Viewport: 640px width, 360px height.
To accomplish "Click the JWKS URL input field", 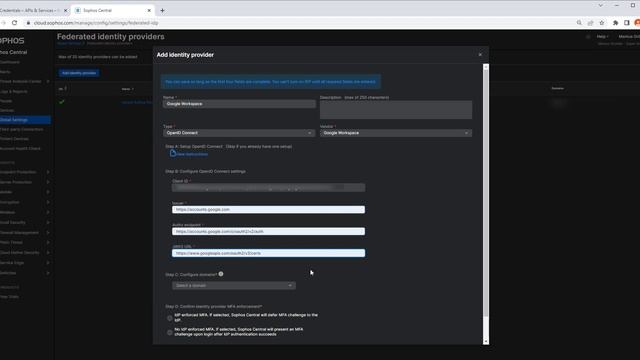I will (x=269, y=253).
